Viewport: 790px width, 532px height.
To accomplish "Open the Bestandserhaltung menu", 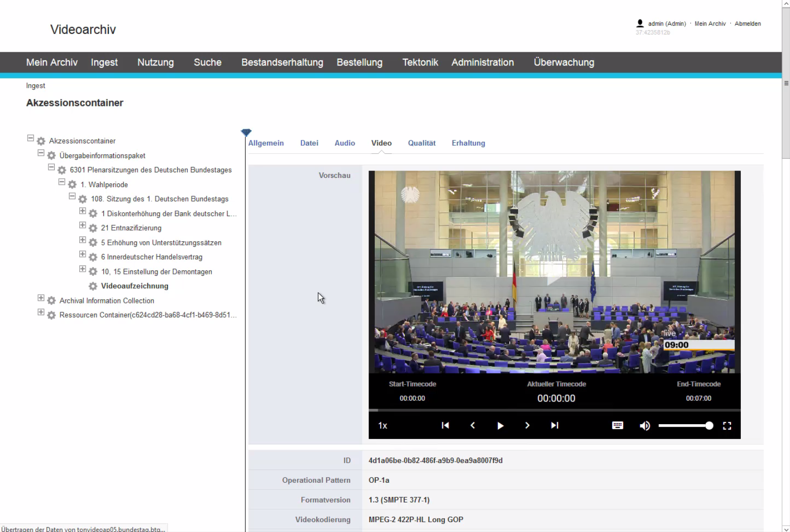I will 282,63.
